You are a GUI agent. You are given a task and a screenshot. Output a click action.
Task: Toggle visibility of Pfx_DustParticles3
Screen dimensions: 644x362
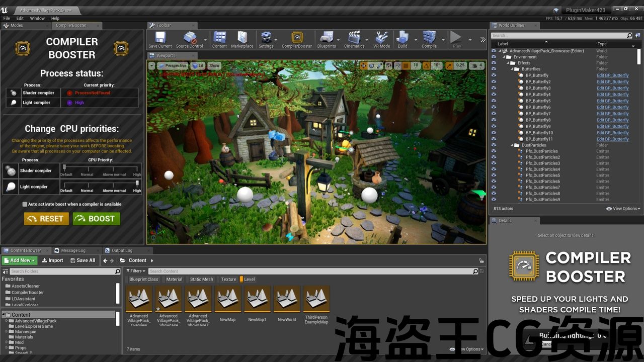point(494,163)
